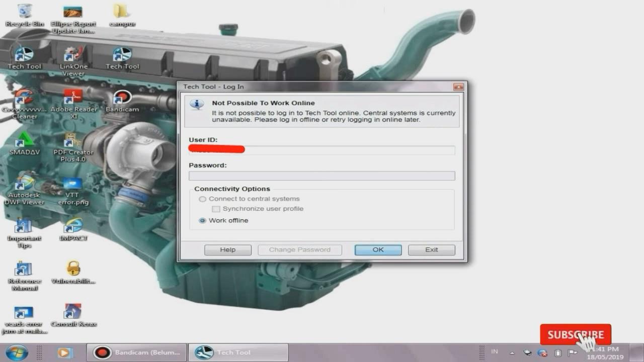644x362 pixels.
Task: Open the LinkOne Viewer desktop shortcut
Action: tap(73, 61)
